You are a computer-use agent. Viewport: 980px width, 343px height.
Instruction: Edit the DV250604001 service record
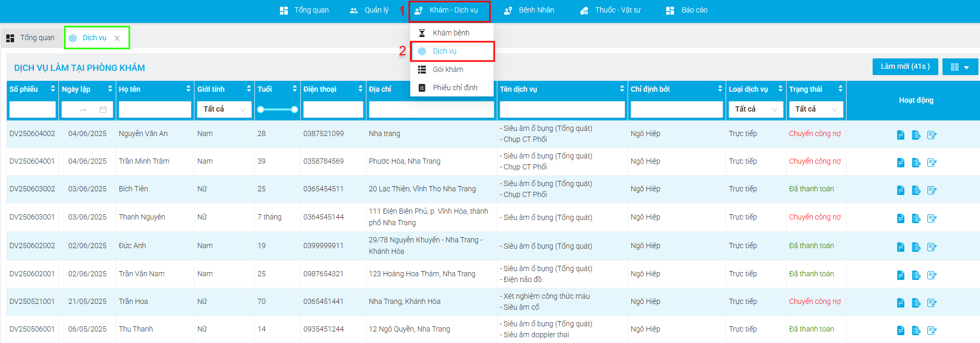click(x=932, y=163)
